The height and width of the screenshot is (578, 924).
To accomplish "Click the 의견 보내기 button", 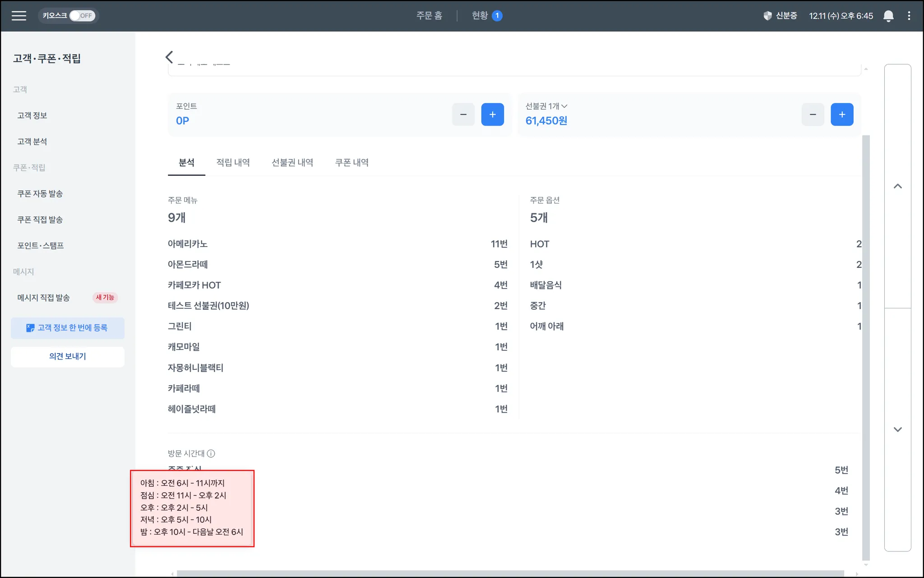I will point(68,356).
